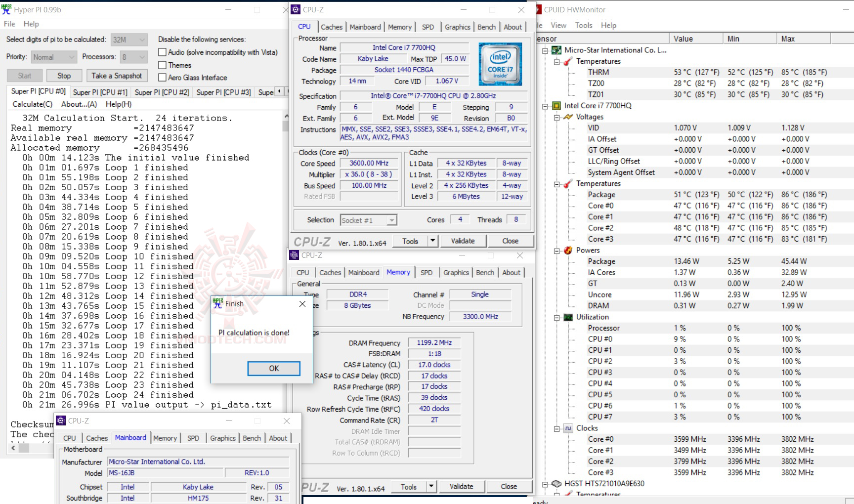
Task: Click the Utilization sensor icon in HWMonitor
Action: 567,317
